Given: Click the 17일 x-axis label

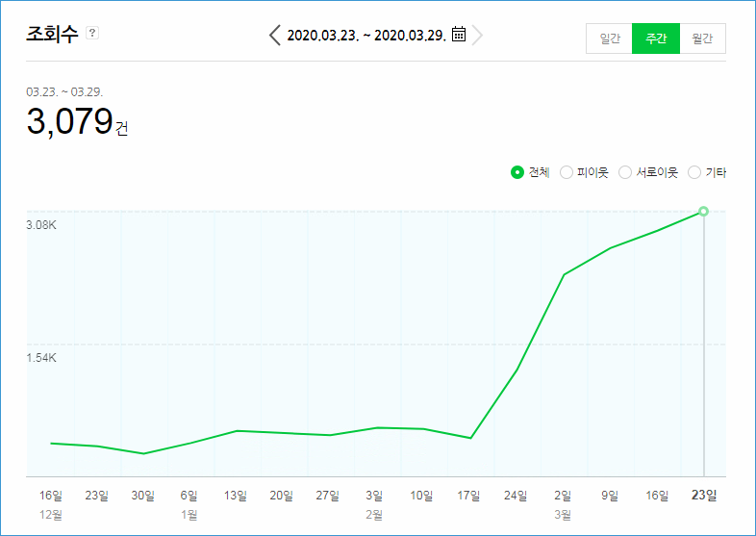Looking at the screenshot, I should (x=468, y=495).
